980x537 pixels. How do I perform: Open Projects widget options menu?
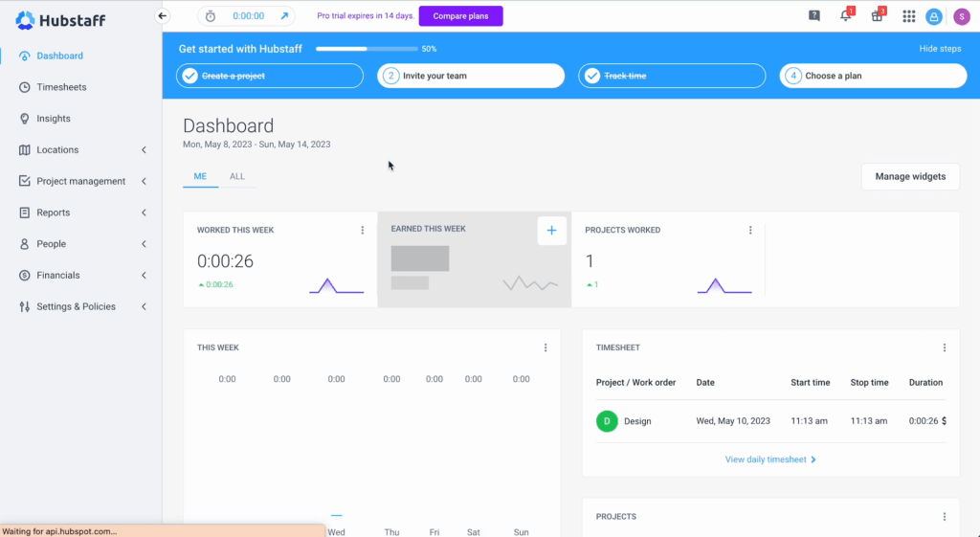(945, 516)
